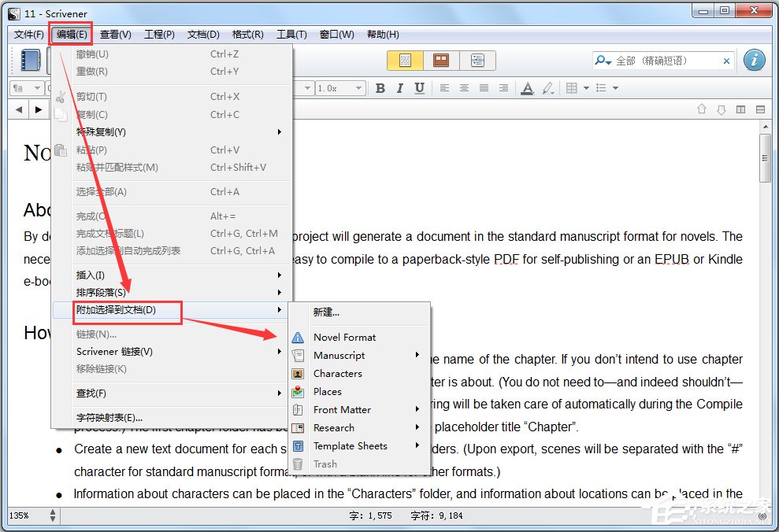The width and height of the screenshot is (779, 532).
Task: Open the 文件(F) menu
Action: pos(29,35)
